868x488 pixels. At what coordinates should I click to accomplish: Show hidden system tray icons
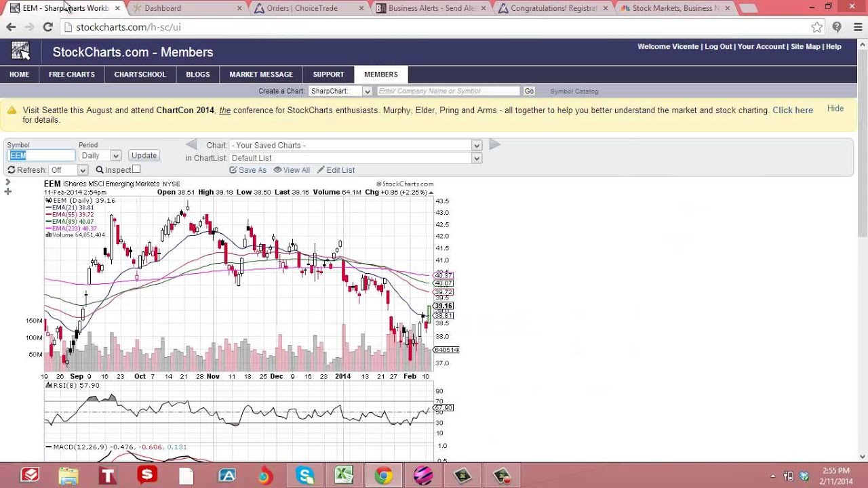773,476
